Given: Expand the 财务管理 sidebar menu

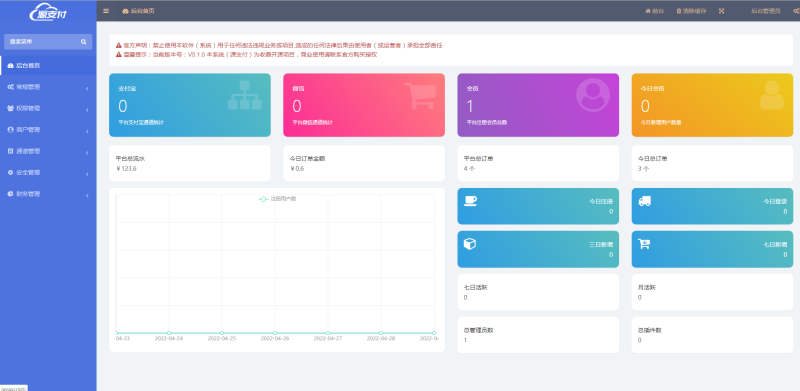Looking at the screenshot, I should click(48, 194).
